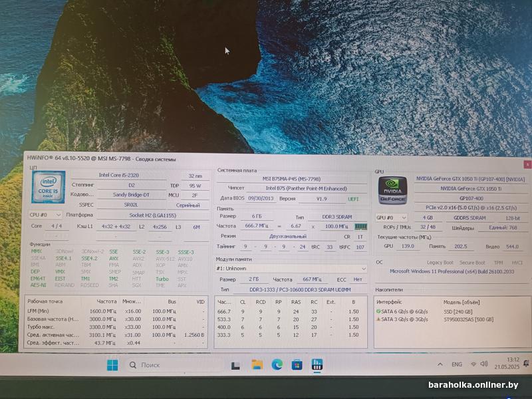Click the GPU bus 'PCIe v2.0 x16' line

[471, 207]
